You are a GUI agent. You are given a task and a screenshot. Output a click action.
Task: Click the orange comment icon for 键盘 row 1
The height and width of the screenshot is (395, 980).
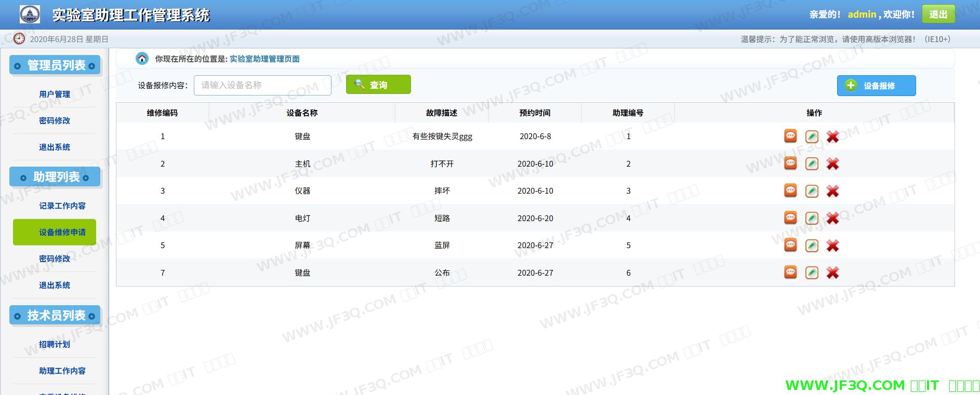790,136
